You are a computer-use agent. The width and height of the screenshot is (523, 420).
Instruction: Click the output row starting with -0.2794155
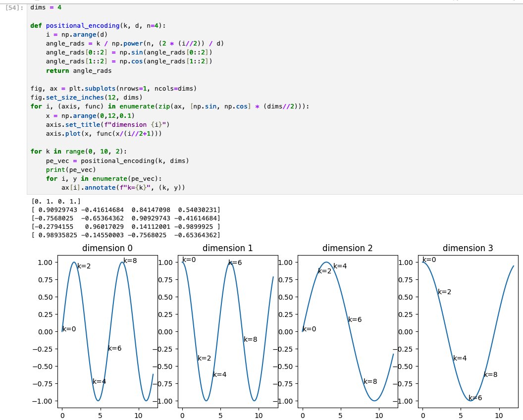coord(126,226)
